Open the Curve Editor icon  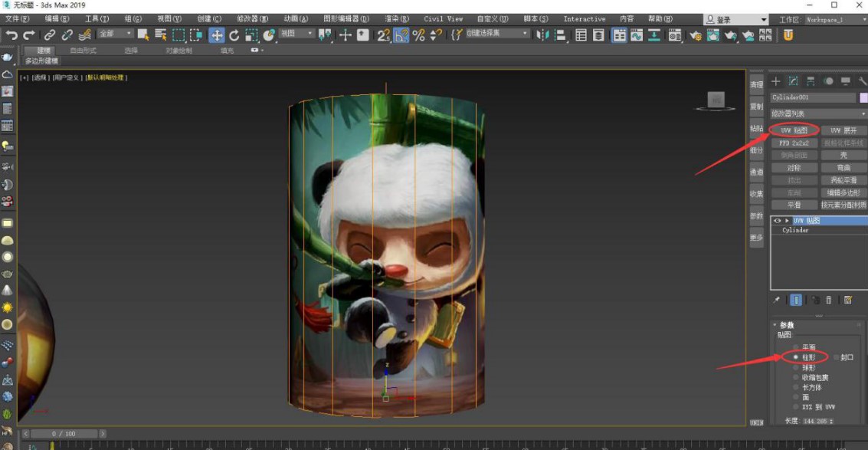pos(637,35)
